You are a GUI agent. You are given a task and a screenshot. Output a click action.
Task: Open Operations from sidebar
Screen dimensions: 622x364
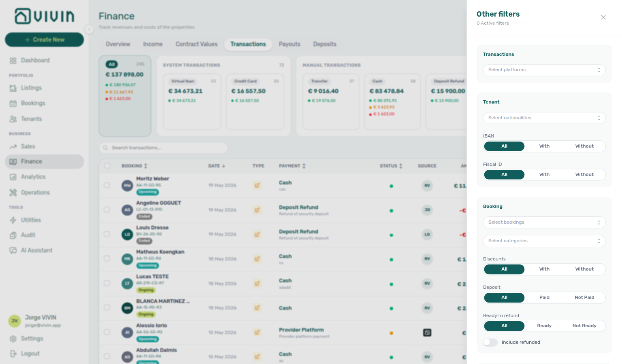point(45,193)
